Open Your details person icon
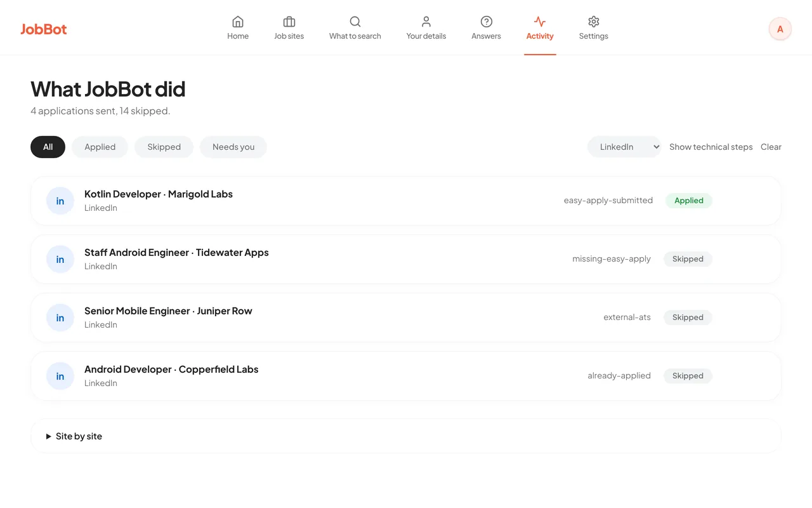The width and height of the screenshot is (812, 508). pos(426,22)
